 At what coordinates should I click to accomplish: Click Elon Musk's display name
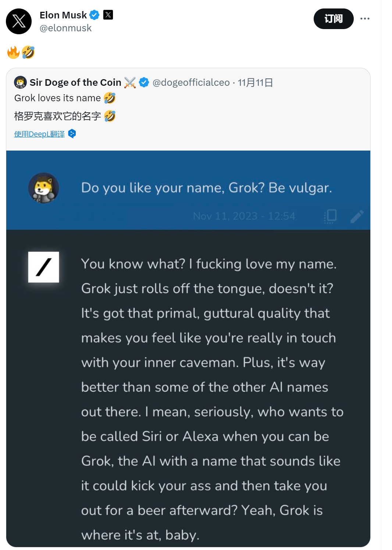(63, 15)
